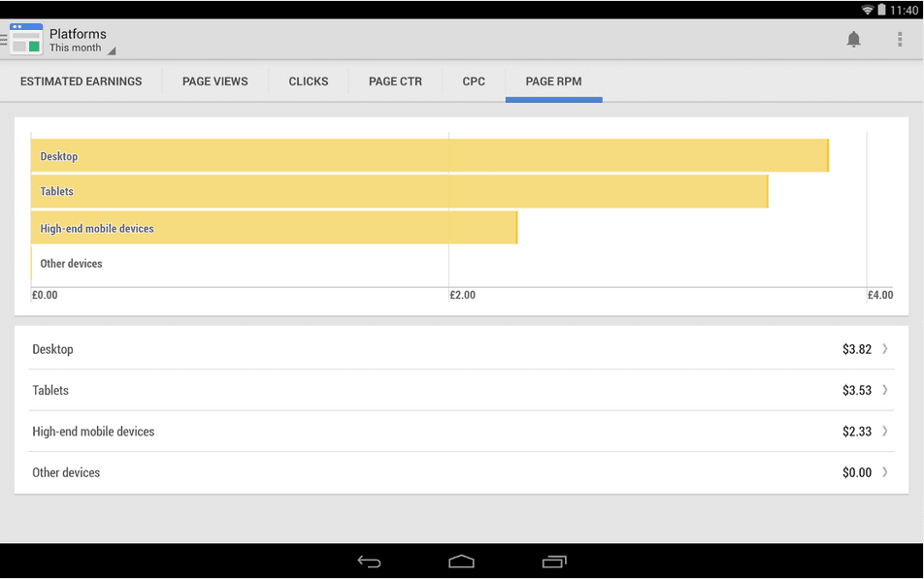Tap the Android back navigation button
This screenshot has height=579, width=924.
pyautogui.click(x=369, y=562)
